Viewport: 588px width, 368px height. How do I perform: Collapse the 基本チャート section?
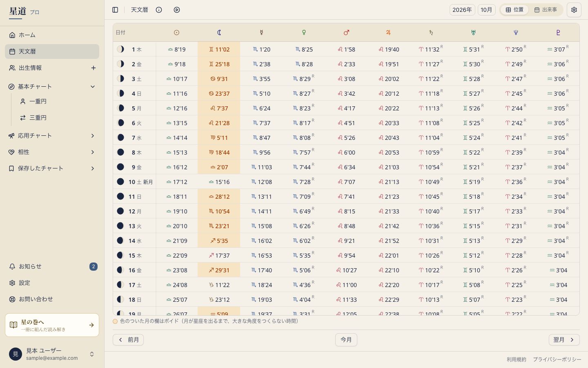[52, 87]
